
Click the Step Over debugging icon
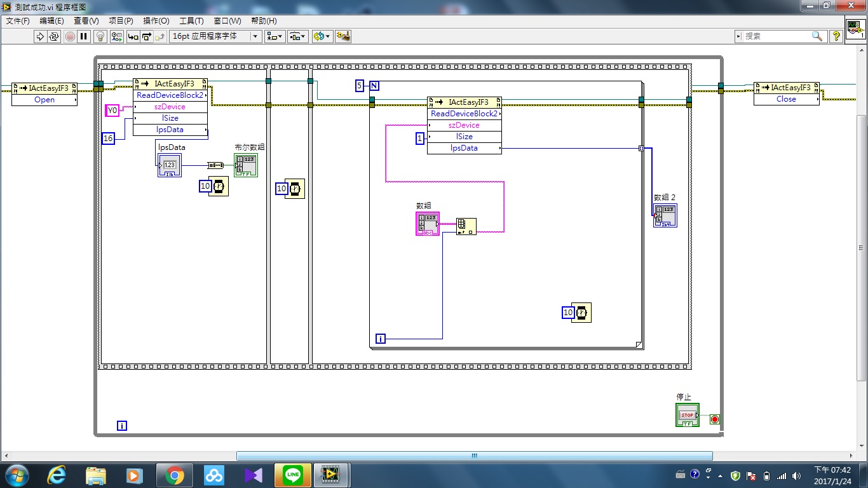[x=147, y=36]
